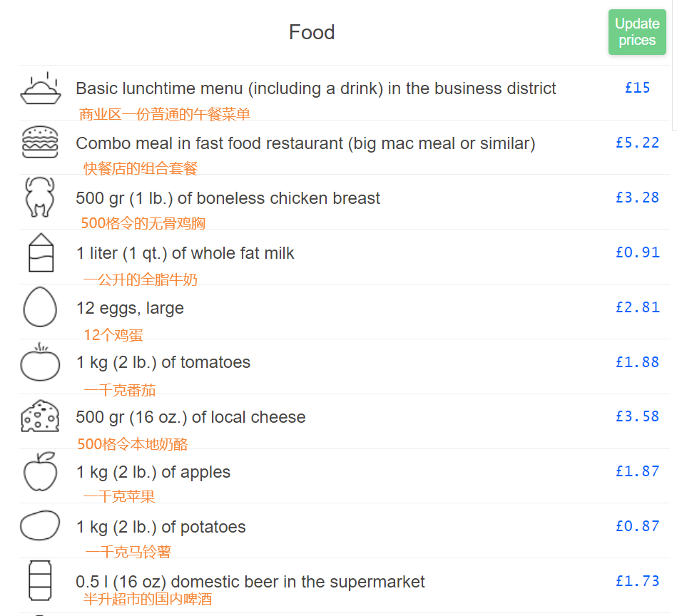The height and width of the screenshot is (616, 677).
Task: Edit the £3.28 chicken breast price
Action: pyautogui.click(x=637, y=197)
